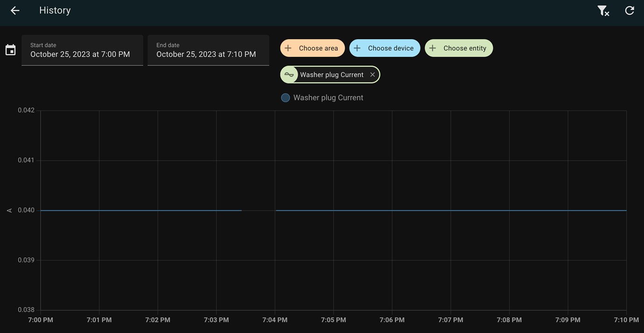Click the plus icon on Choose device
644x333 pixels.
click(x=357, y=48)
